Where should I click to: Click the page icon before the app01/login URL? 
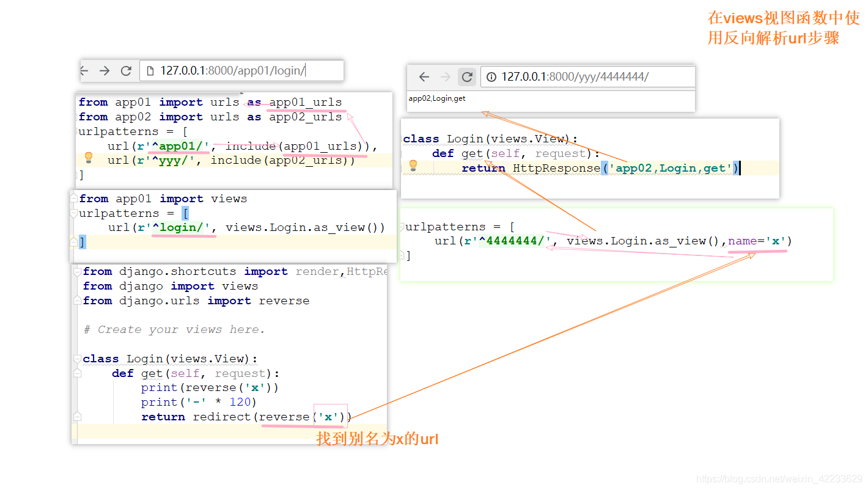click(x=150, y=71)
